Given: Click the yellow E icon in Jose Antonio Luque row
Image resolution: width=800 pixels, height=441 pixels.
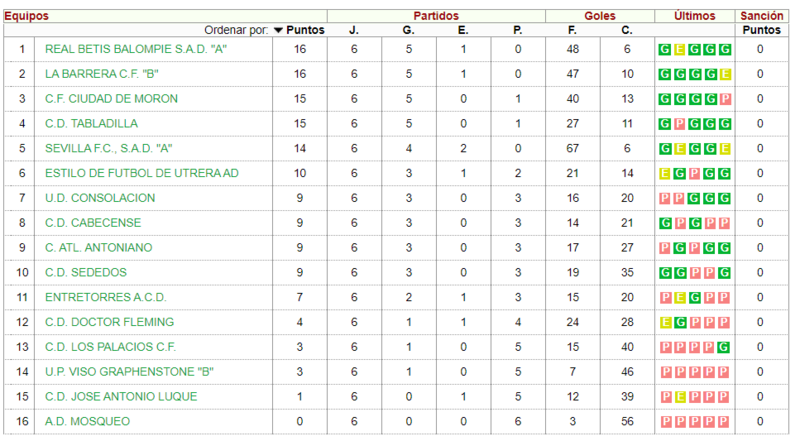Looking at the screenshot, I should [680, 397].
